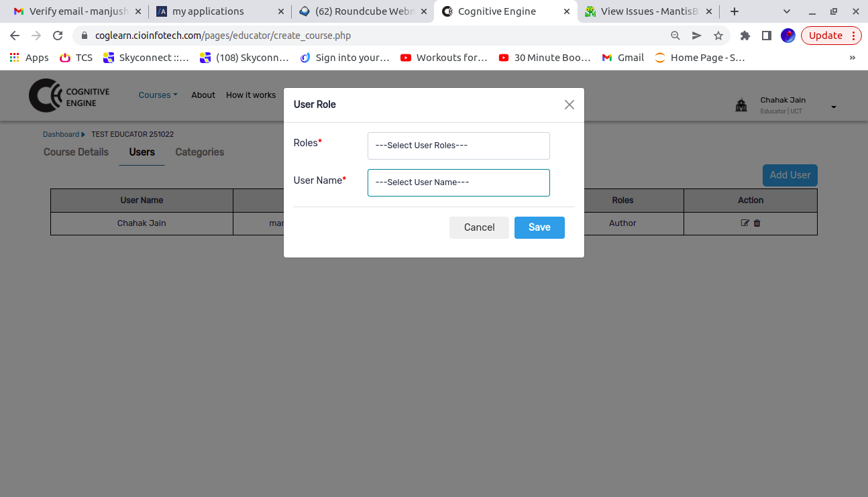Reload the page with browser refresh icon
Viewport: 868px width, 497px height.
point(58,36)
